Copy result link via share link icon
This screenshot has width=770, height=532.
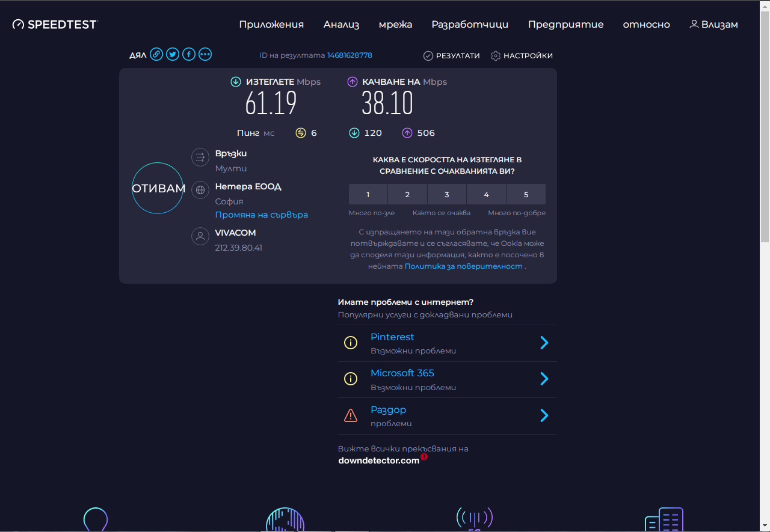click(156, 55)
